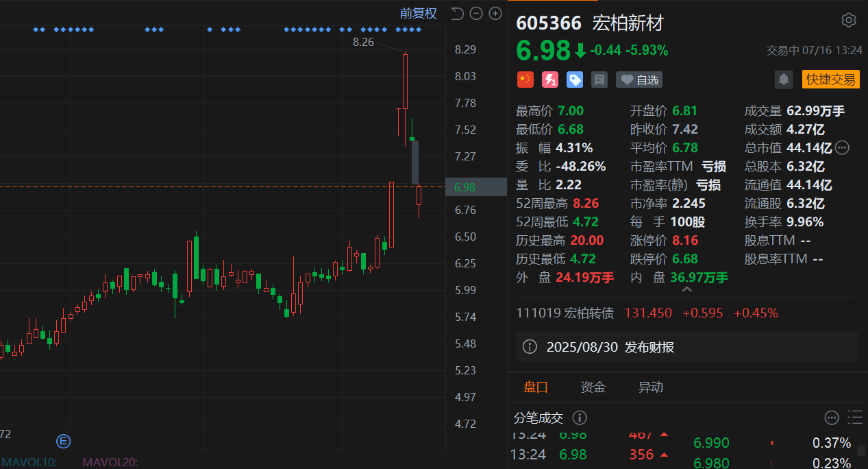Switch to the 资金 tab
Screen dimensions: 868x469
[x=592, y=387]
